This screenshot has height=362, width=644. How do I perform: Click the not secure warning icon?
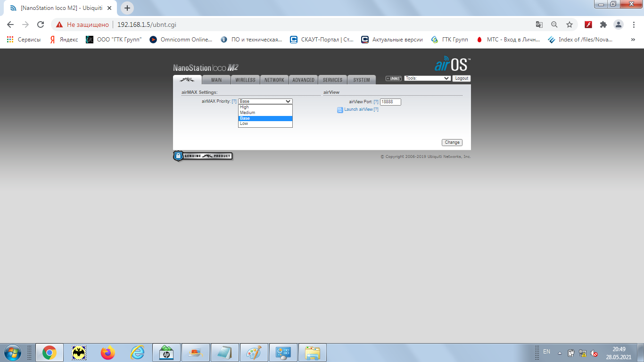click(x=59, y=25)
